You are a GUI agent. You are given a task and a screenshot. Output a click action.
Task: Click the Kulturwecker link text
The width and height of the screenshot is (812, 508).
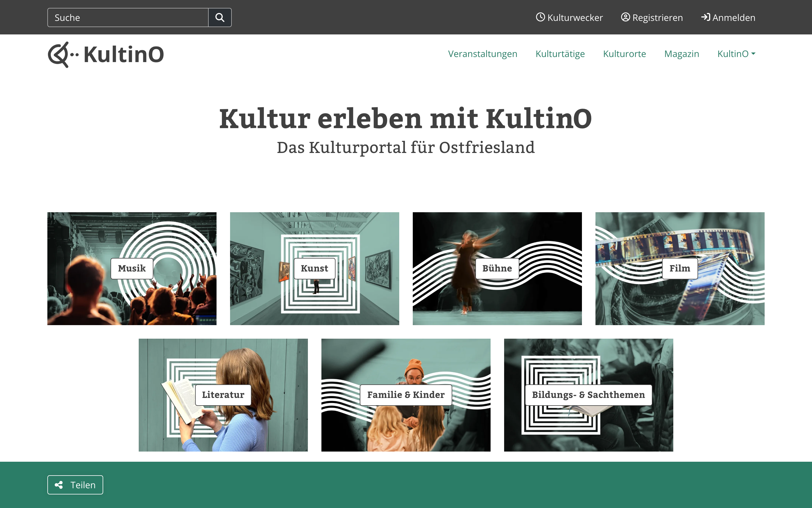click(x=575, y=17)
